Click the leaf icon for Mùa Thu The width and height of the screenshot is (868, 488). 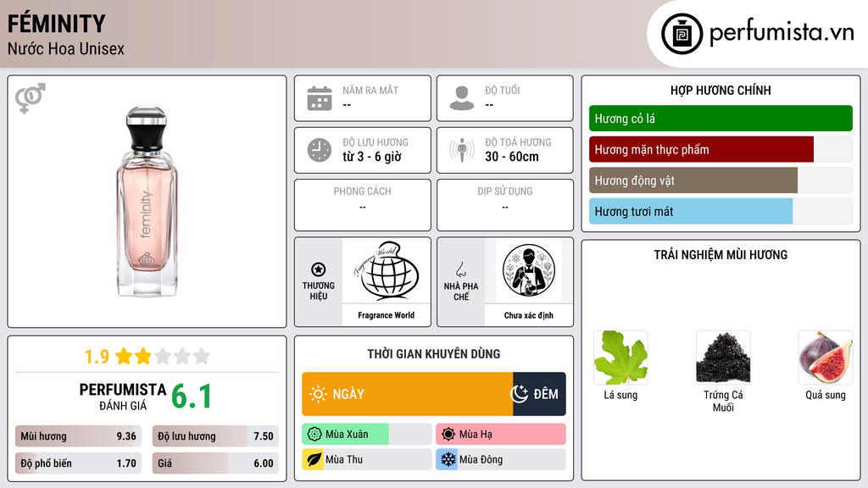(x=314, y=459)
